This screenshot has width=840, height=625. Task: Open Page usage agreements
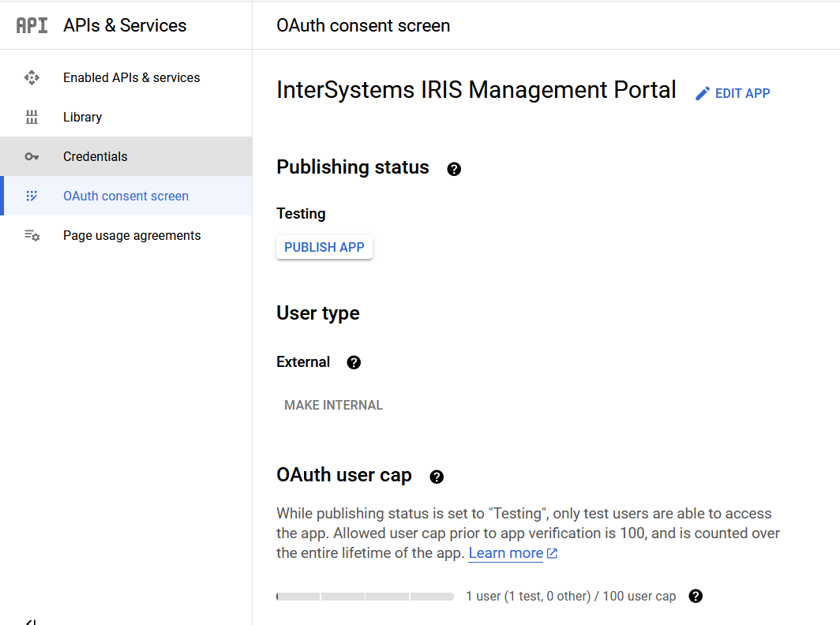click(126, 235)
